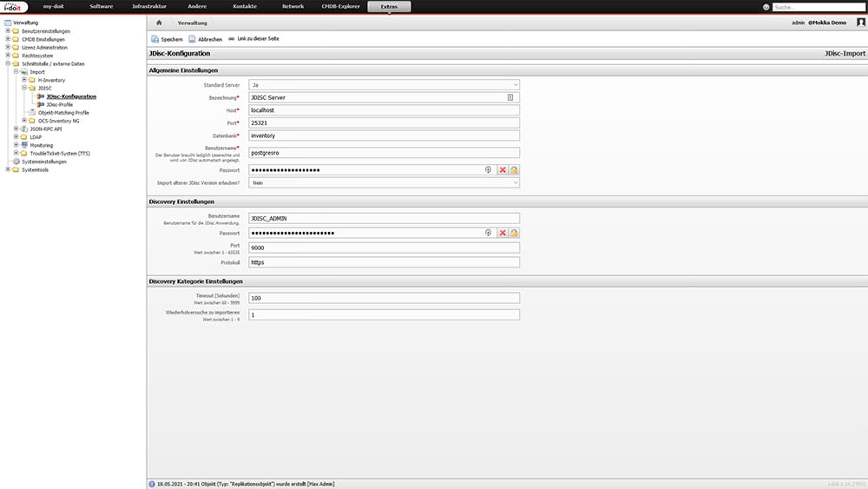Click lock icon of Discovery Passwort
Viewport: 868px width, 489px height.
tap(514, 233)
